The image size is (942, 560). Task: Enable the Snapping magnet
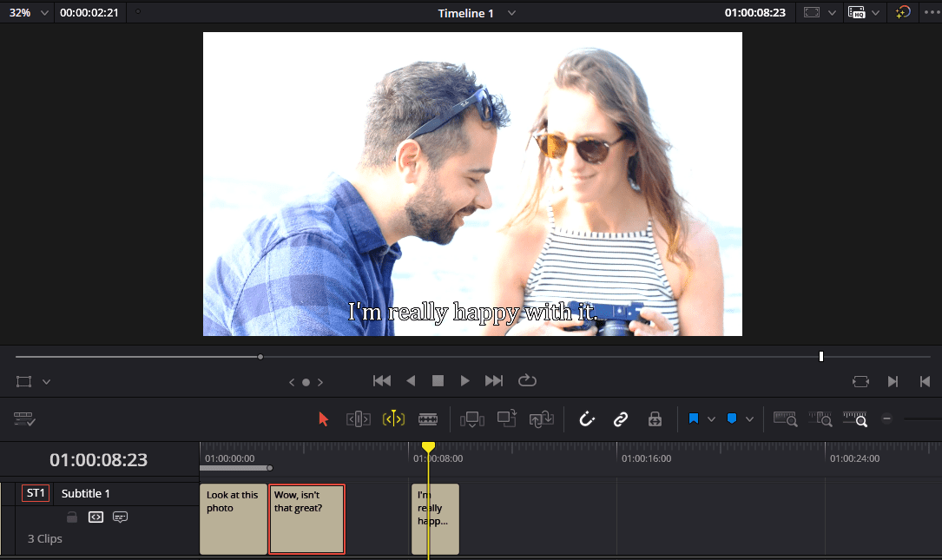(587, 418)
